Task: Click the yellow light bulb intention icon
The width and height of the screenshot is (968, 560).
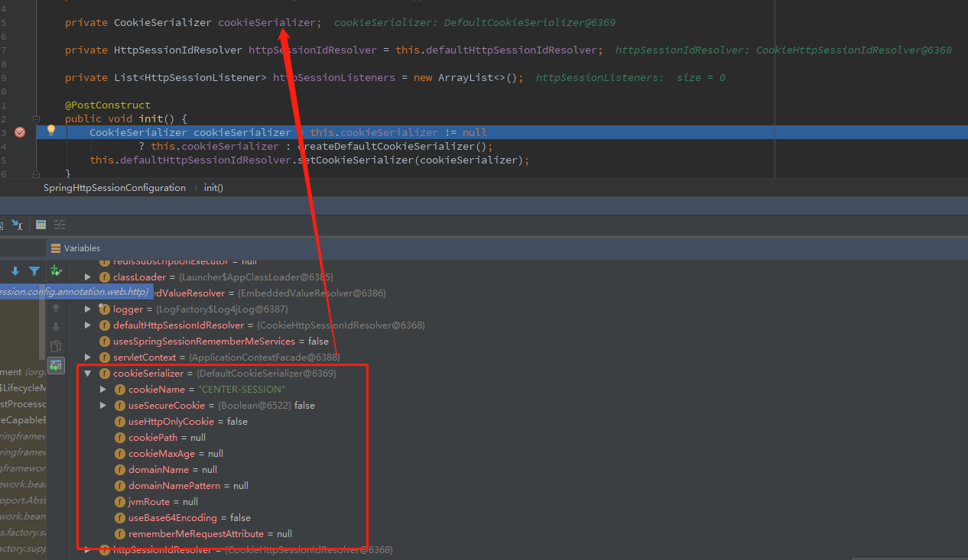Action: click(51, 131)
